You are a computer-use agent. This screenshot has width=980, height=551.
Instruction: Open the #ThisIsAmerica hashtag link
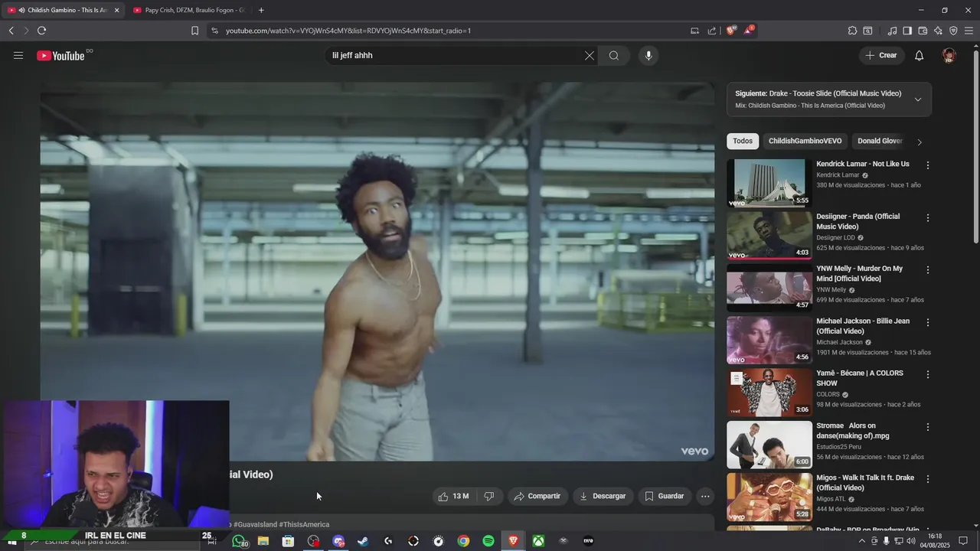point(304,524)
